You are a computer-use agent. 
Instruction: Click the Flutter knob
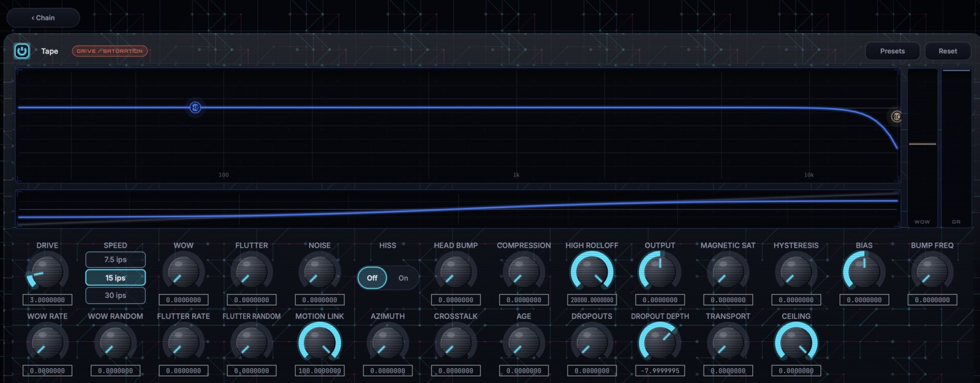pos(251,272)
